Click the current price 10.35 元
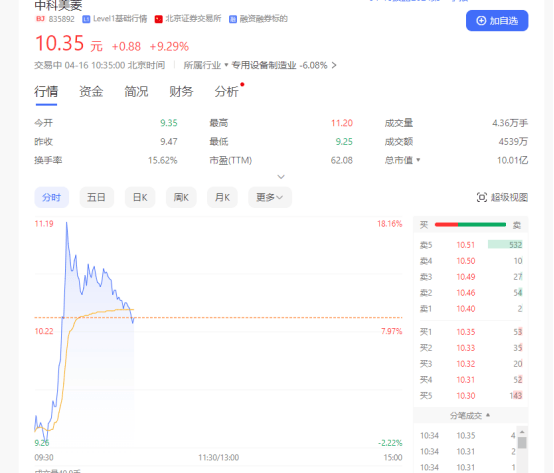The image size is (554, 473). pyautogui.click(x=69, y=44)
